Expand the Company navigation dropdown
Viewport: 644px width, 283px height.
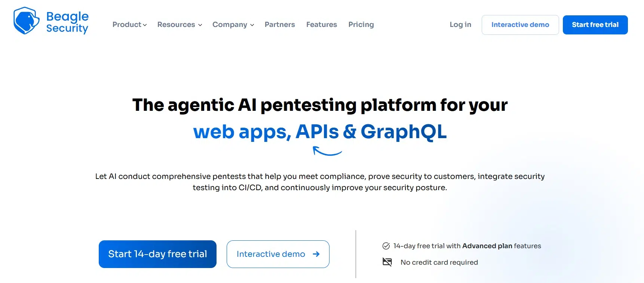click(x=233, y=24)
